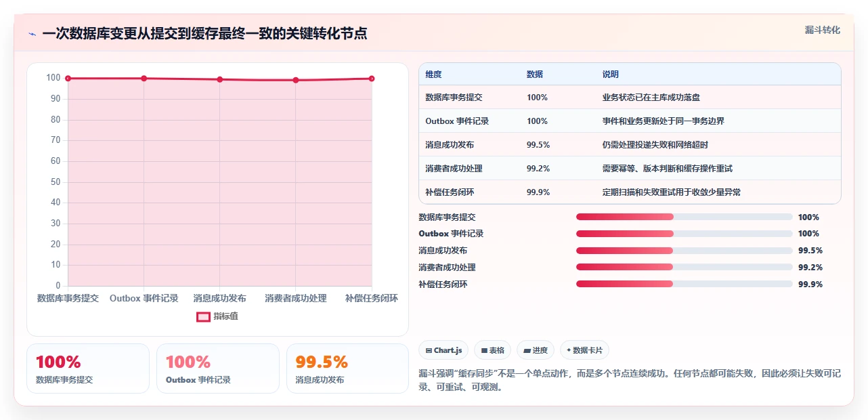This screenshot has width=868, height=420.
Task: Click the 数据 column header
Action: click(x=535, y=75)
